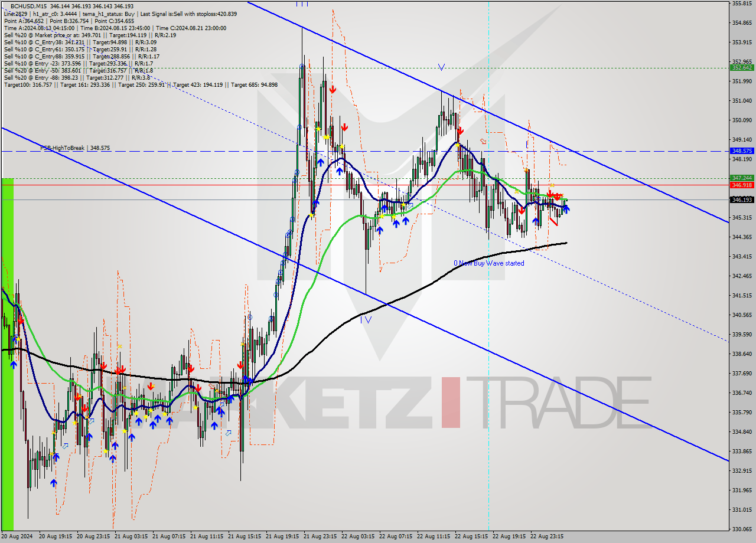The image size is (756, 543).
Task: Click the red 346.918 price tag
Action: 742,185
